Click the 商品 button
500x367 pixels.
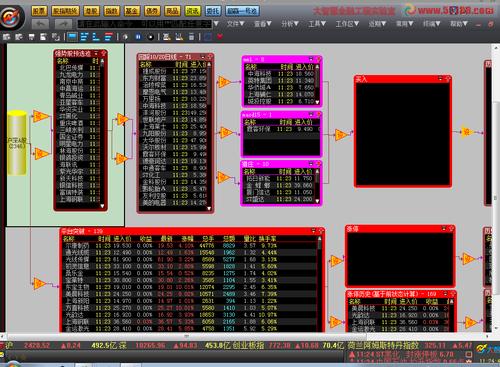[172, 11]
